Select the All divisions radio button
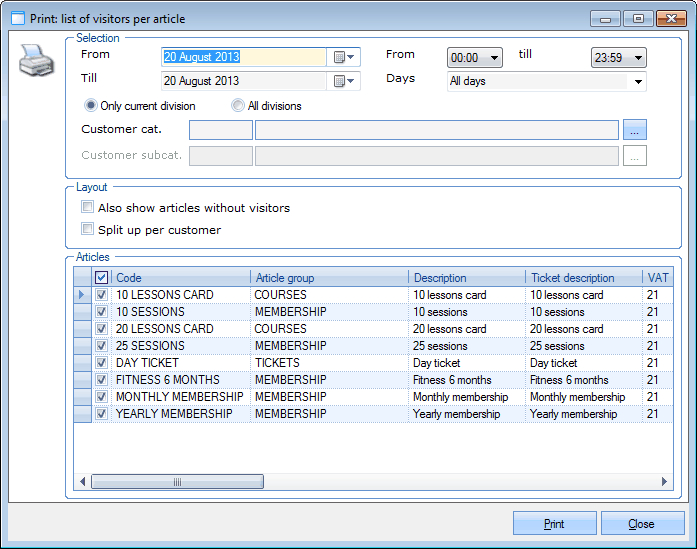Viewport: 697px width, 549px height. coord(238,106)
